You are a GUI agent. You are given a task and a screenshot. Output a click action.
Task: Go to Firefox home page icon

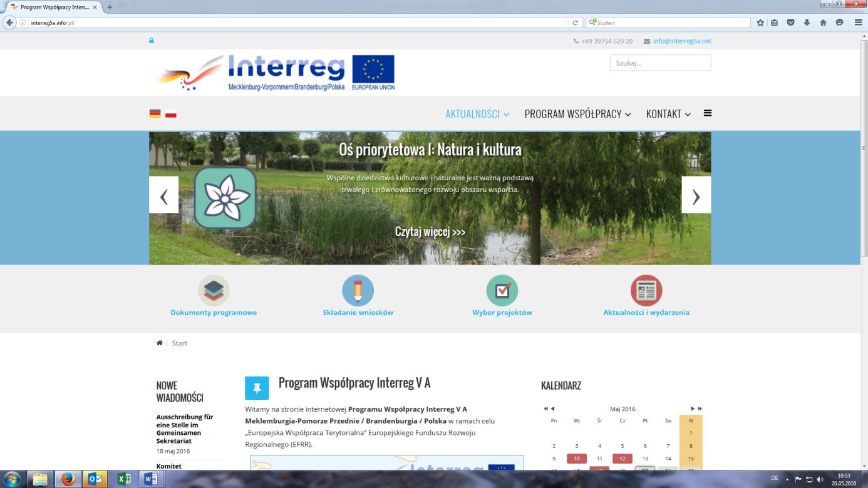823,23
